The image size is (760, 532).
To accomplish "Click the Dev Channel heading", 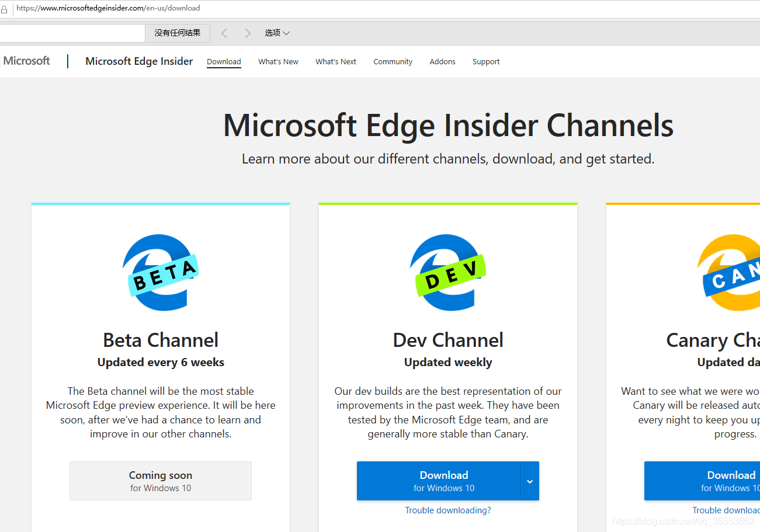I will (x=448, y=340).
